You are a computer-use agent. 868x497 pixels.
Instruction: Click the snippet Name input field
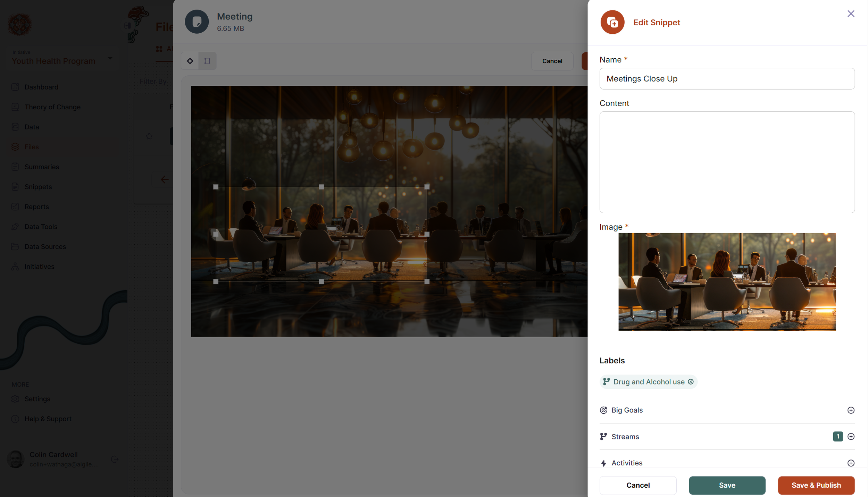pos(727,79)
